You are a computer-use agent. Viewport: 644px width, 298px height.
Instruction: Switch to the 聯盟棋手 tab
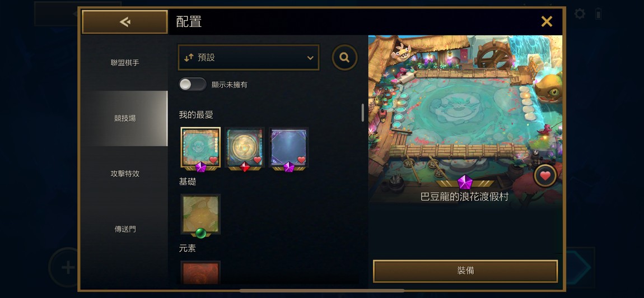[x=125, y=63]
